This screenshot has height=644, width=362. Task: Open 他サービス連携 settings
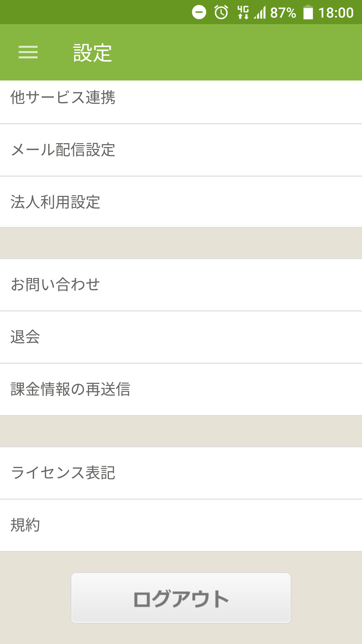(x=181, y=98)
